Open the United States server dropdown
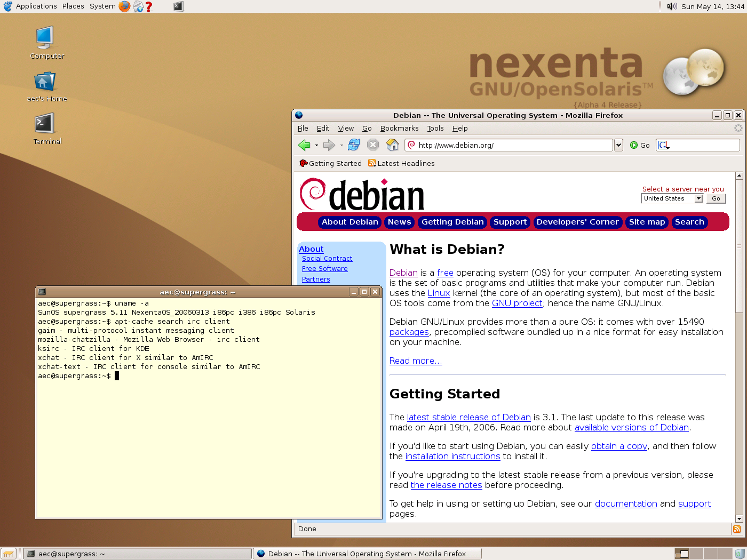Viewport: 747px width, 560px height. (x=672, y=198)
